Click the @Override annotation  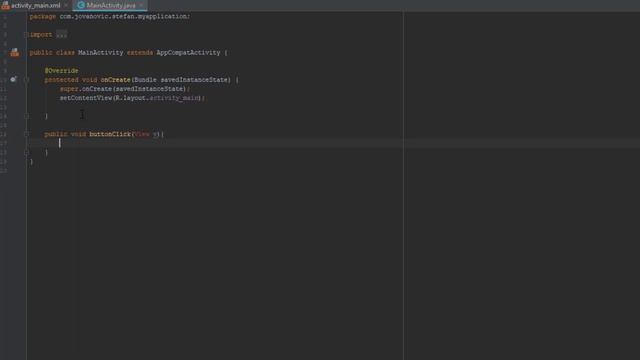61,71
